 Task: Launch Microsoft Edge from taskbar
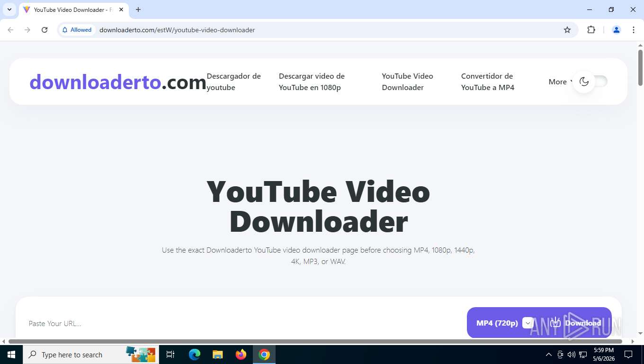195,355
